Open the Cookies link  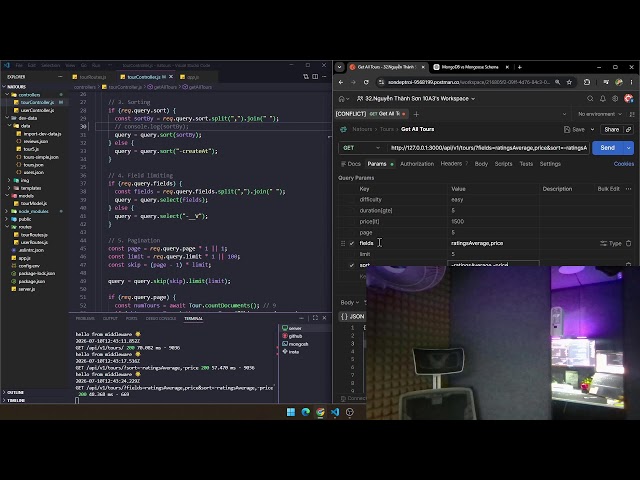point(624,164)
